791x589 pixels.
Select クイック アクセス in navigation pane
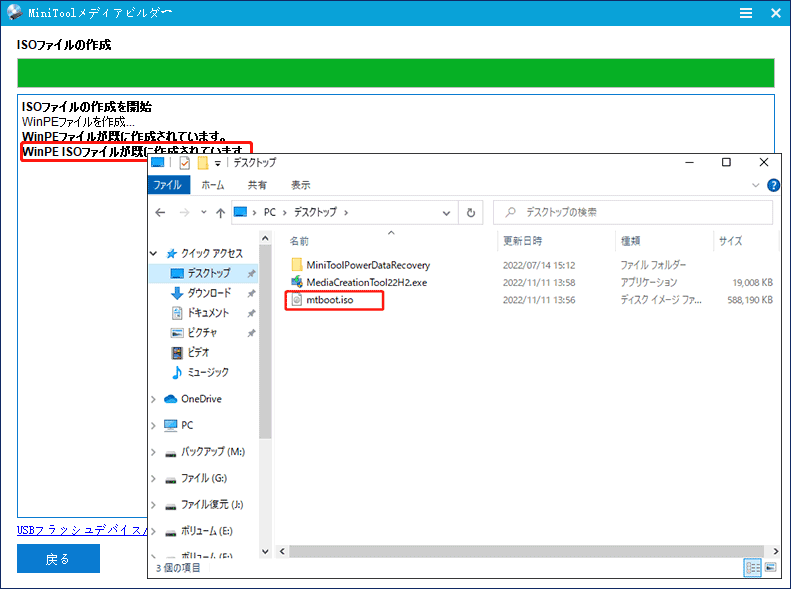212,253
